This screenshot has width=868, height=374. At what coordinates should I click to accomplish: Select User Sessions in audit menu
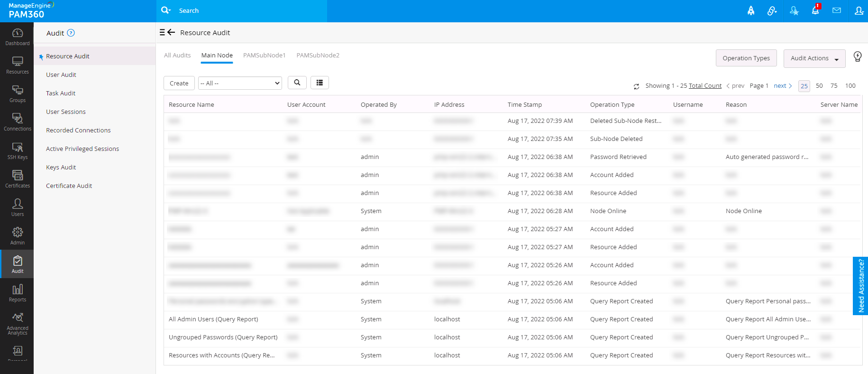[66, 112]
